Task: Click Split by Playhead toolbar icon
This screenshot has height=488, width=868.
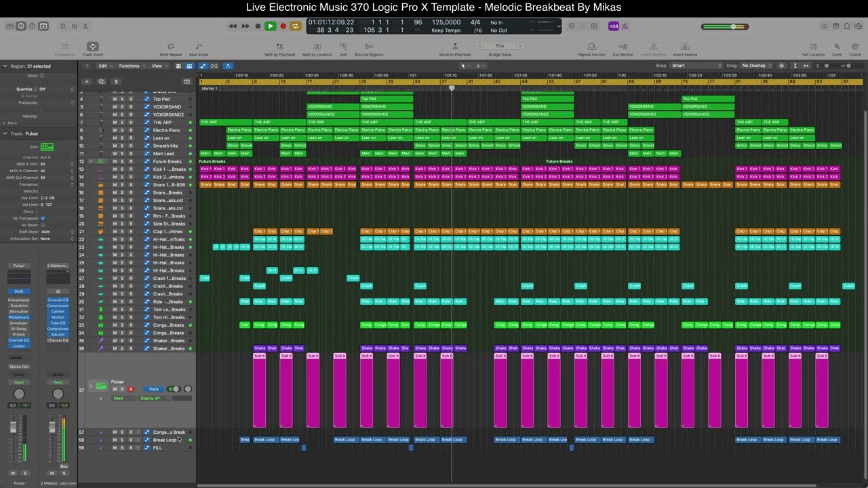Action: [x=280, y=47]
